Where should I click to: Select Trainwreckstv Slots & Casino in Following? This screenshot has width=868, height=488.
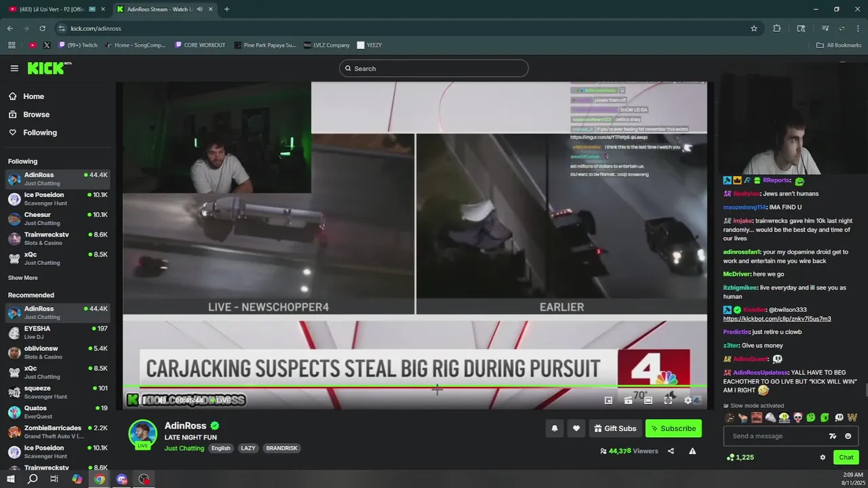[58, 239]
